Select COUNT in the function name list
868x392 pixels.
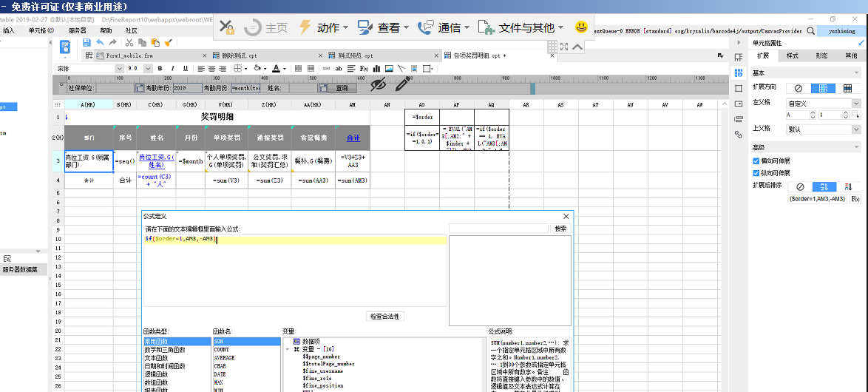point(222,350)
